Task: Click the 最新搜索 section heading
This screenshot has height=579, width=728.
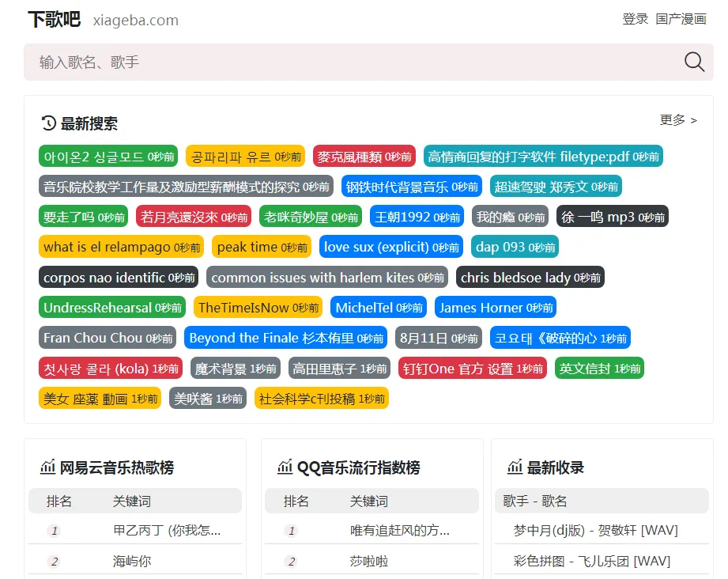Action: click(89, 123)
